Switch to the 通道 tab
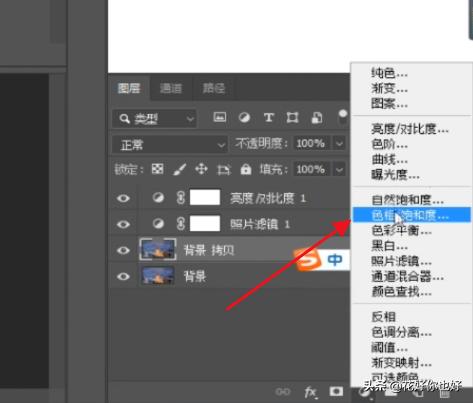This screenshot has height=403, width=473. point(171,88)
